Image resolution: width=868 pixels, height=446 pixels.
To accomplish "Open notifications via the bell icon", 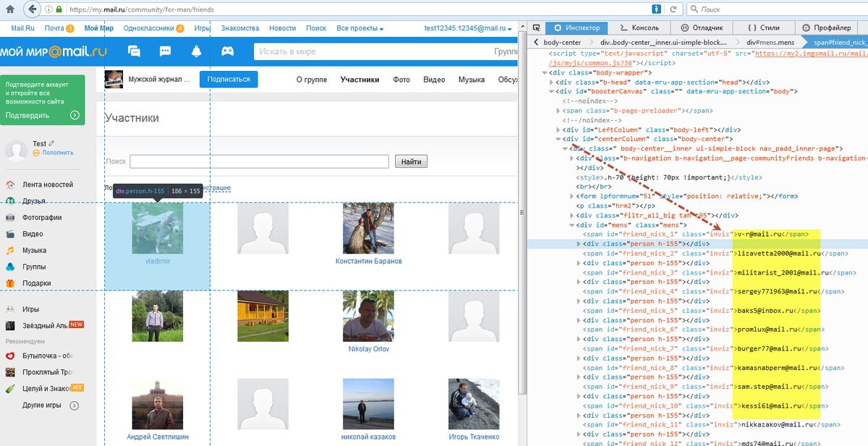I will click(196, 51).
